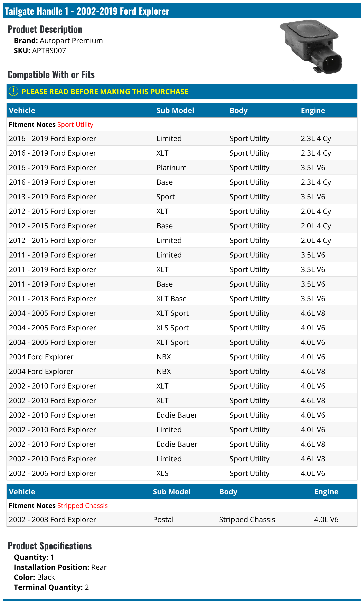Click the red Sport Utility fitment note
364x604 pixels.
click(75, 124)
